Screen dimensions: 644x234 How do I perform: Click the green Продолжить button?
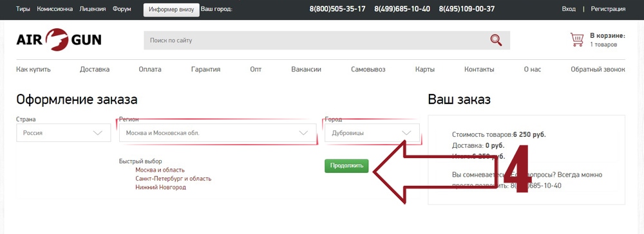point(346,166)
